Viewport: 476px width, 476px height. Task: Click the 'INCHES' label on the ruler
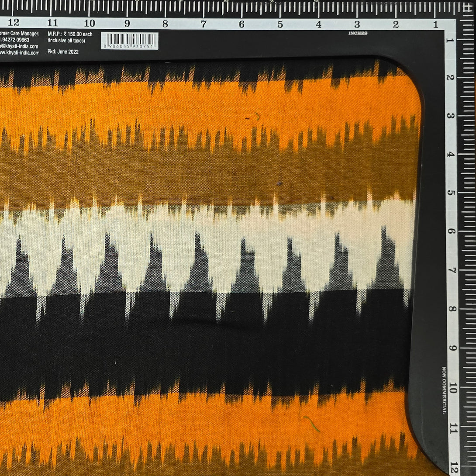coord(358,33)
